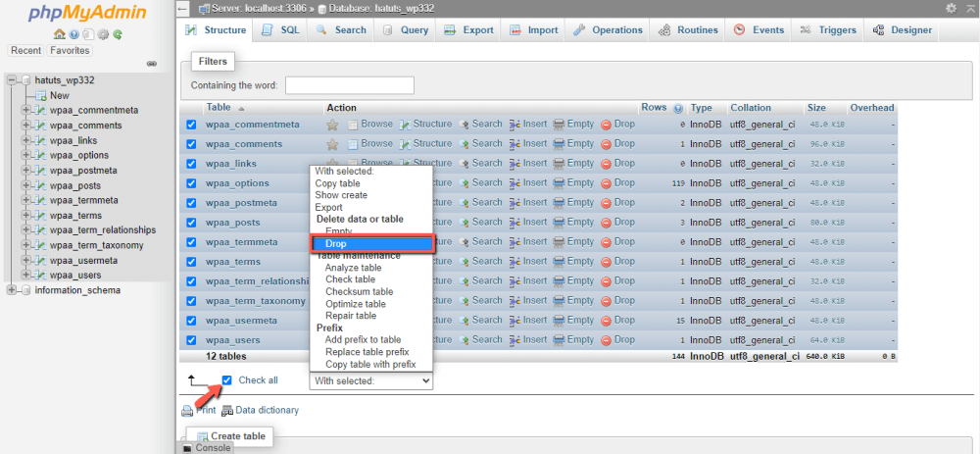Image resolution: width=980 pixels, height=454 pixels.
Task: Toggle the Check all checkbox
Action: coord(227,380)
